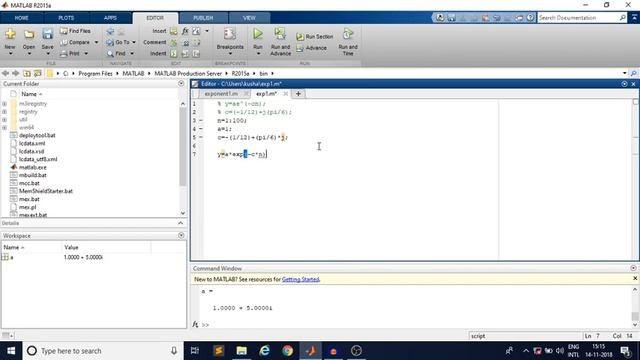Click Run and Time icon
Image resolution: width=640 pixels, height=360 pixels.
tap(348, 34)
